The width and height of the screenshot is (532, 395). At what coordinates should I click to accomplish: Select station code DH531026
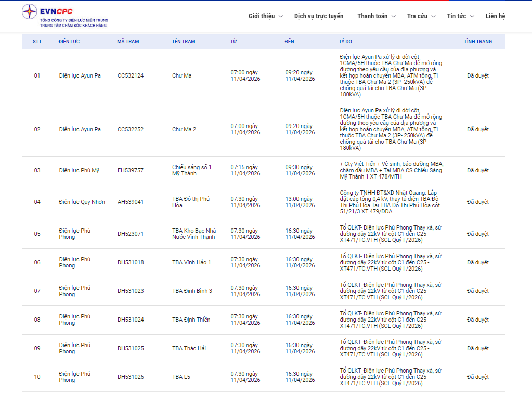click(x=131, y=377)
